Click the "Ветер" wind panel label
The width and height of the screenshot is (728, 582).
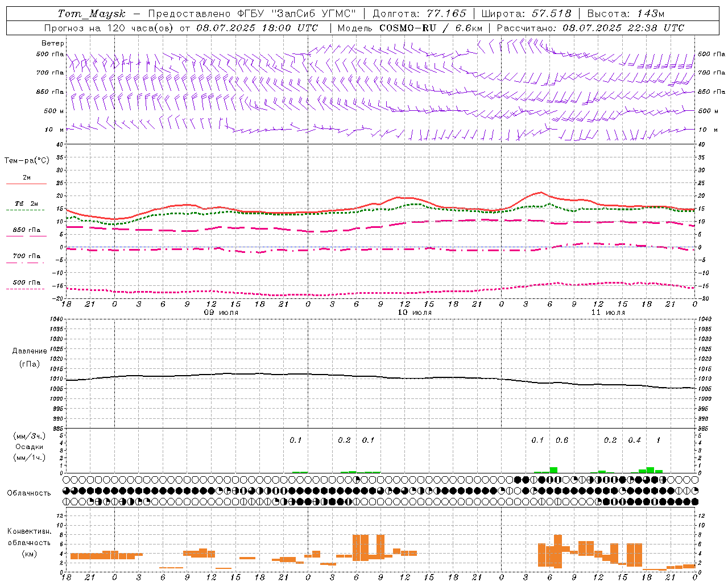pyautogui.click(x=53, y=43)
